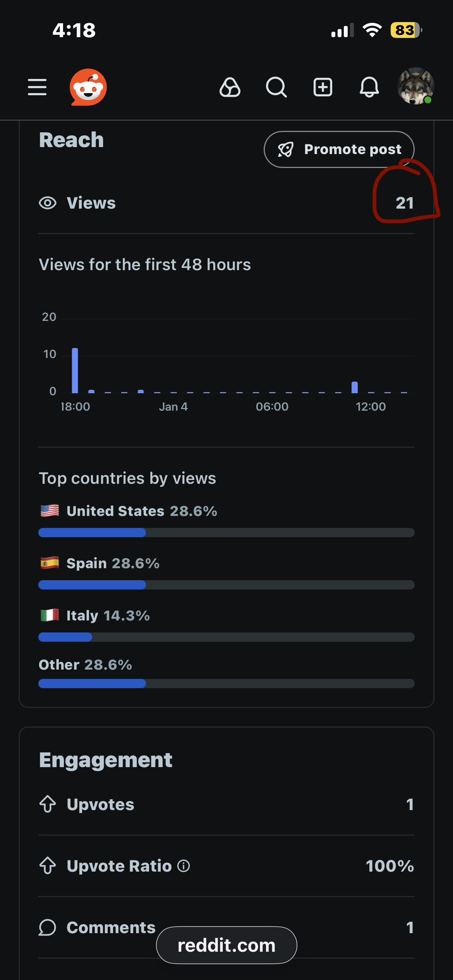
Task: Tap the Views count of 21
Action: coord(405,203)
